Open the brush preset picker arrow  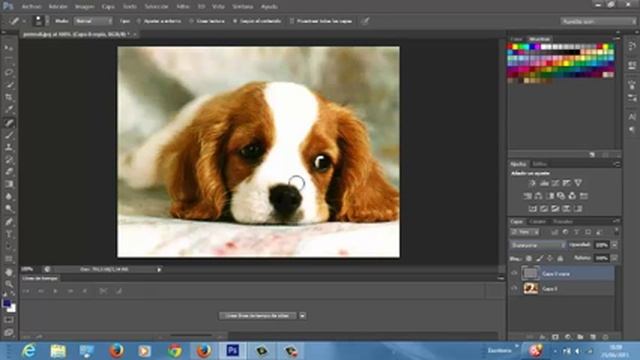pyautogui.click(x=47, y=21)
